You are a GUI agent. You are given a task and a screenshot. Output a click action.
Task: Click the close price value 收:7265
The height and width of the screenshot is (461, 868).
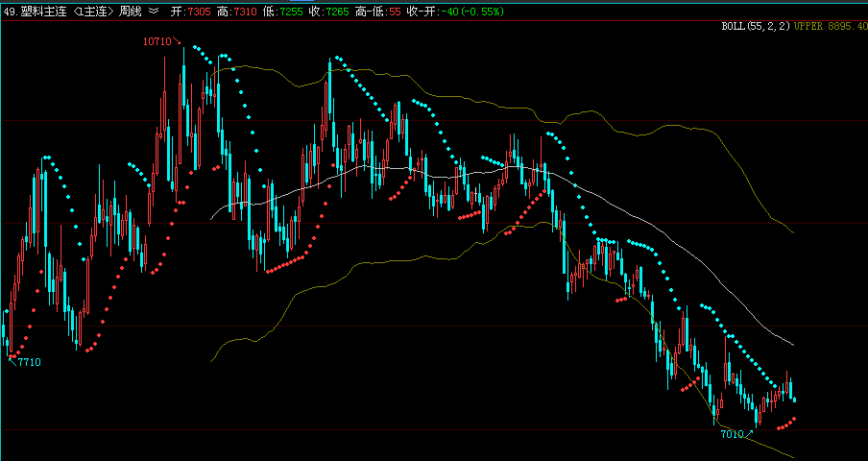click(x=328, y=12)
